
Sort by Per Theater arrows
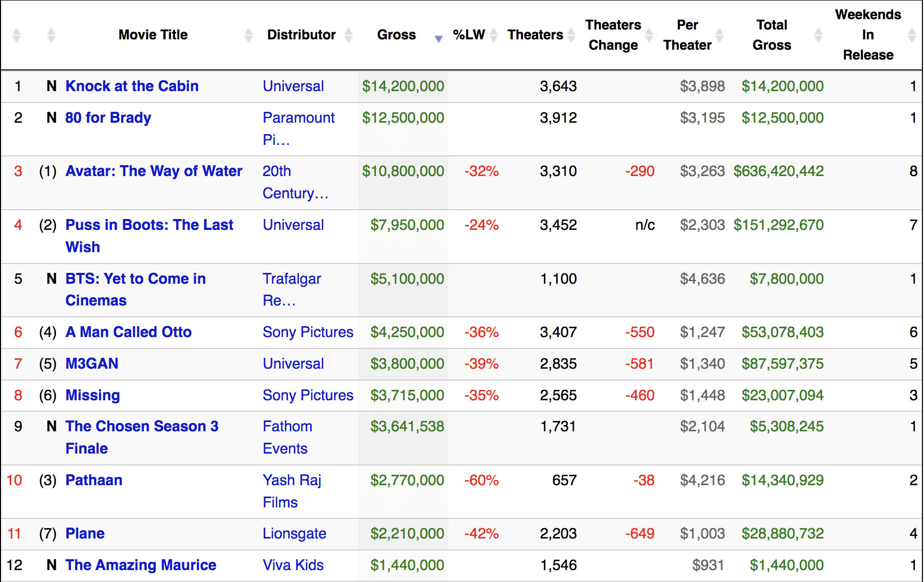[x=719, y=35]
